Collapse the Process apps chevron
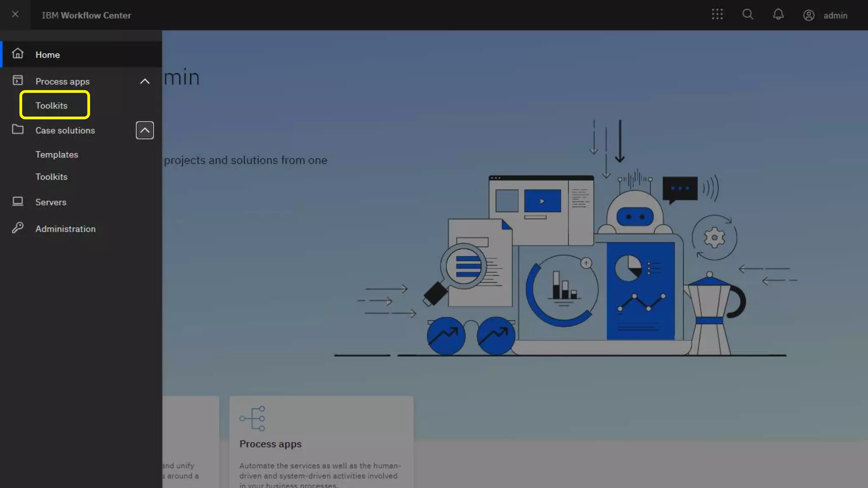Viewport: 868px width, 488px height. 145,81
